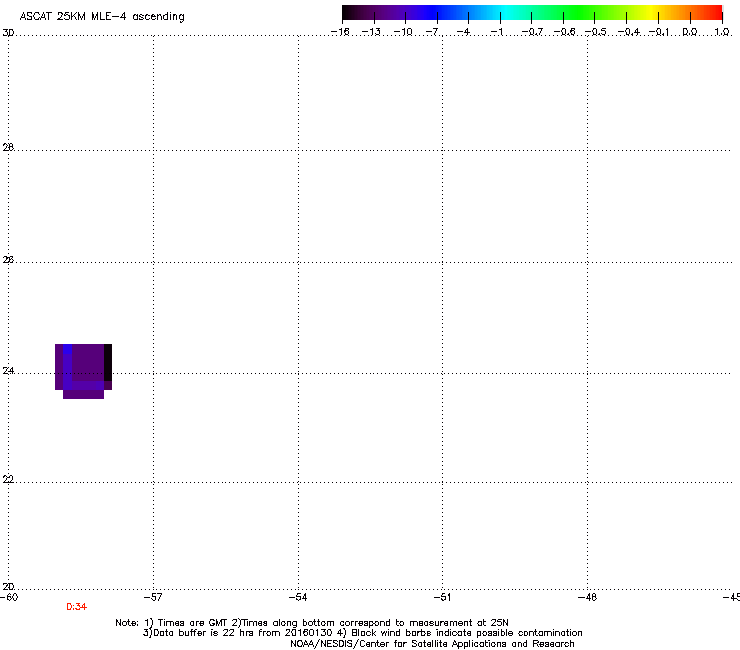Click the NOAA/NESDIS Center for Satellite Applications credit
This screenshot has width=740, height=650.
pos(432,644)
